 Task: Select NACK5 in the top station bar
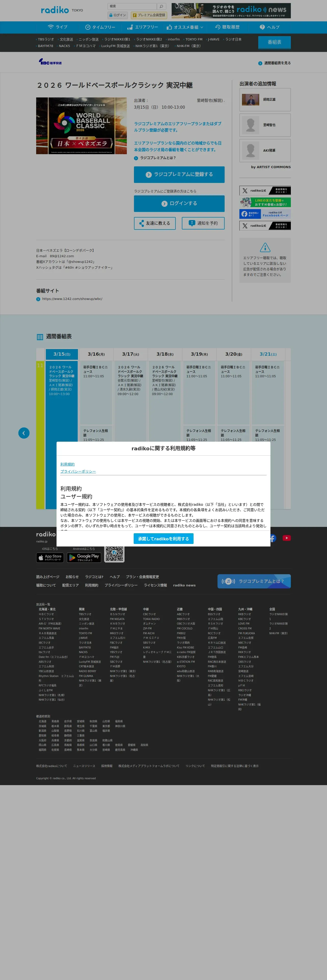(64, 46)
